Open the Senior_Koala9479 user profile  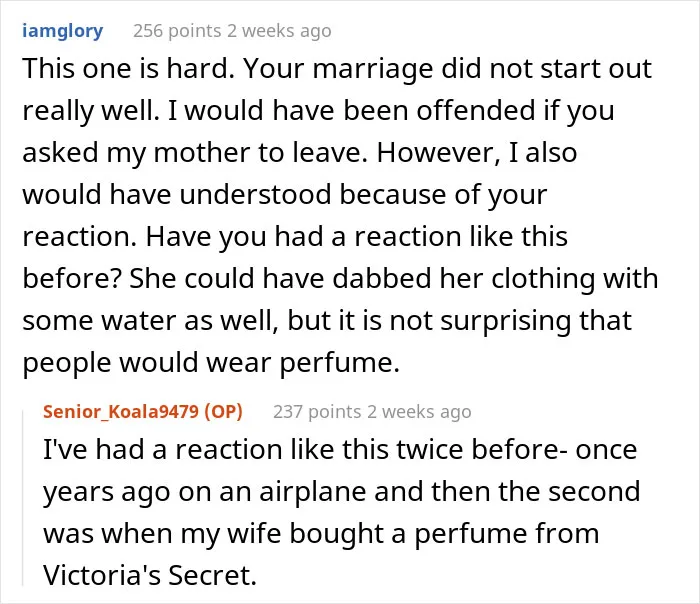pyautogui.click(x=121, y=412)
